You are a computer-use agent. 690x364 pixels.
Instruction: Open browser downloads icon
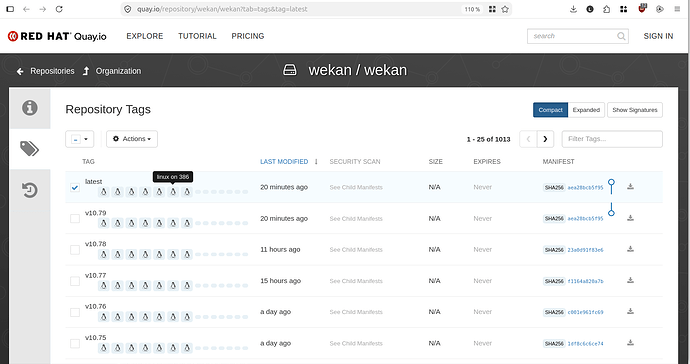coord(573,9)
